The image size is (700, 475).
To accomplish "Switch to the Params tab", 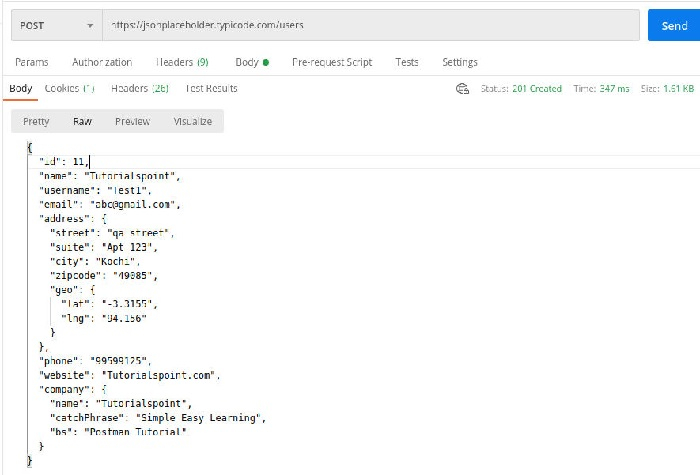I will 32,62.
